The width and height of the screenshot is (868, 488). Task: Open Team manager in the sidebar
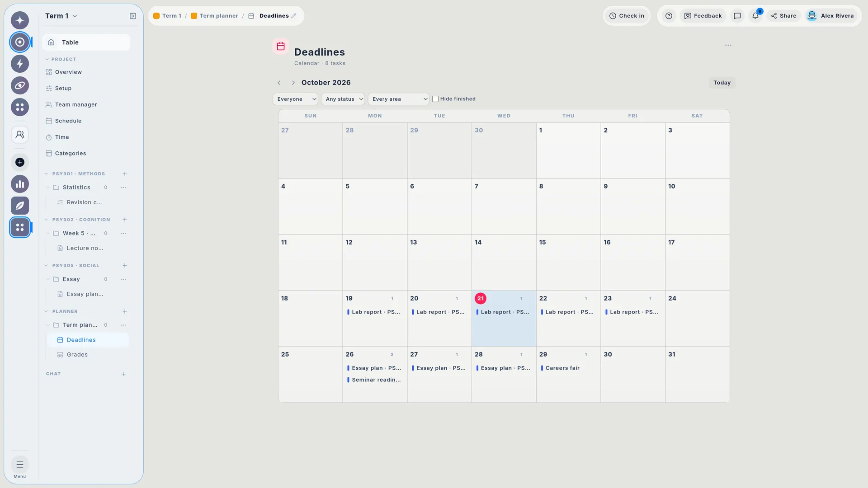(86, 105)
